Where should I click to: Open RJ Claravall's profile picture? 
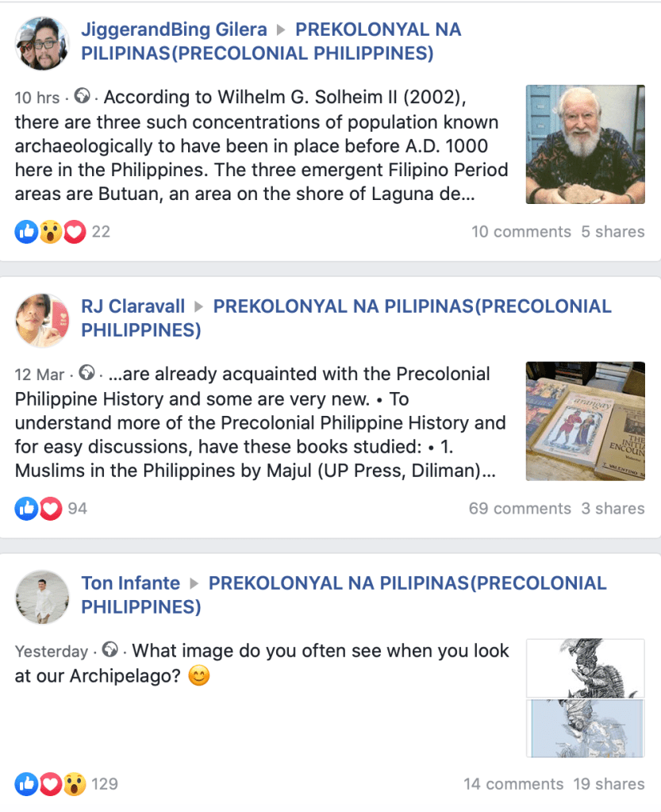(x=42, y=320)
